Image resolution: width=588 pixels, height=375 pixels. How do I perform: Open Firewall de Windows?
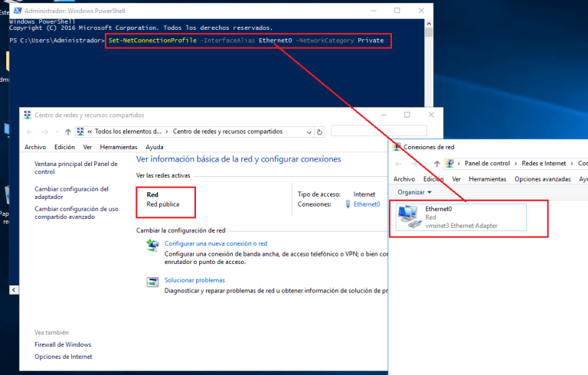pos(63,344)
